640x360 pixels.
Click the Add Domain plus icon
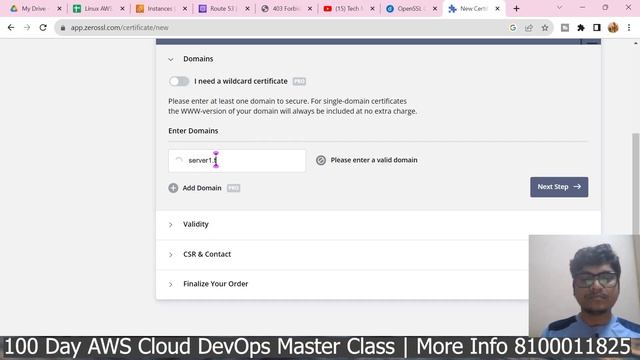(x=173, y=188)
